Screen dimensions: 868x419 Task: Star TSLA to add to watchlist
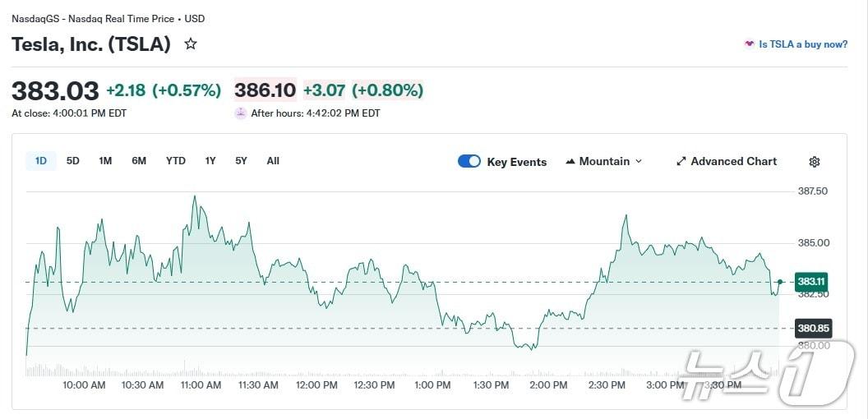coord(191,44)
